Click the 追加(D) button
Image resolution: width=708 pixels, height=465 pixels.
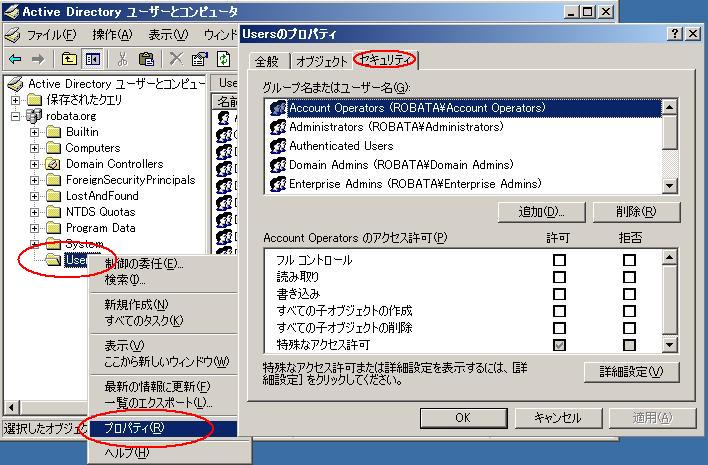click(541, 212)
